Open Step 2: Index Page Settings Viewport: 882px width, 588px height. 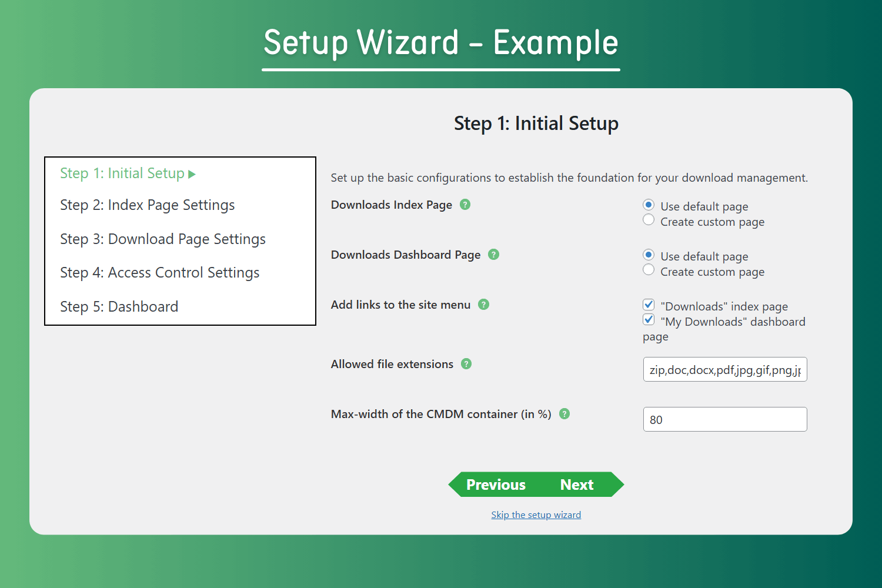tap(148, 205)
